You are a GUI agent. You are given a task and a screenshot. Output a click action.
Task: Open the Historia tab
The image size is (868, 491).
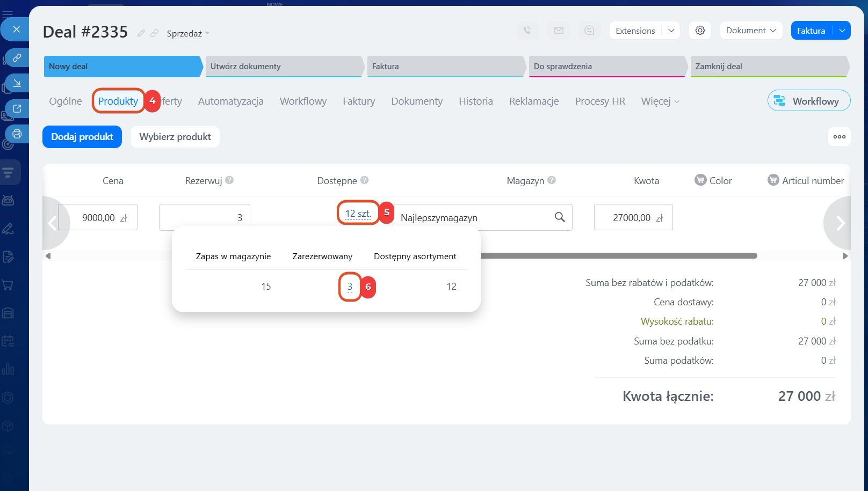[475, 101]
